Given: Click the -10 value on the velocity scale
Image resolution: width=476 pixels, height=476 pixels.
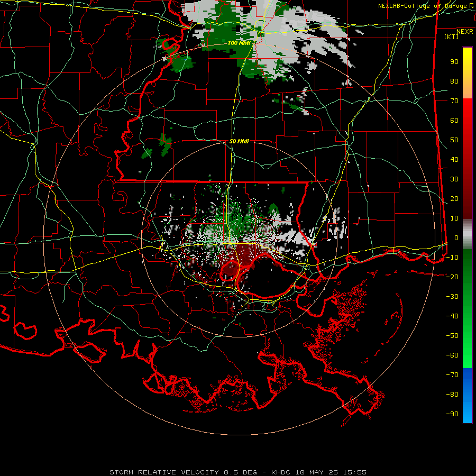Looking at the screenshot, I should point(452,258).
